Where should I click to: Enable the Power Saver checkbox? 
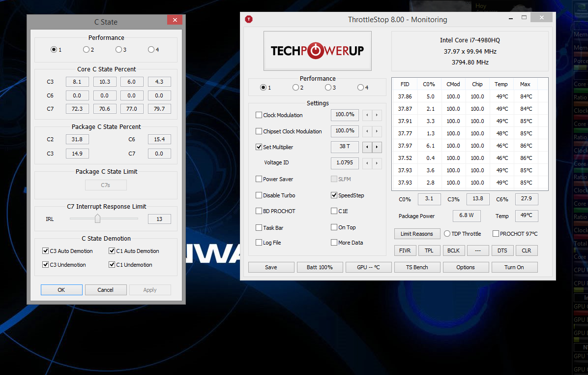(259, 179)
